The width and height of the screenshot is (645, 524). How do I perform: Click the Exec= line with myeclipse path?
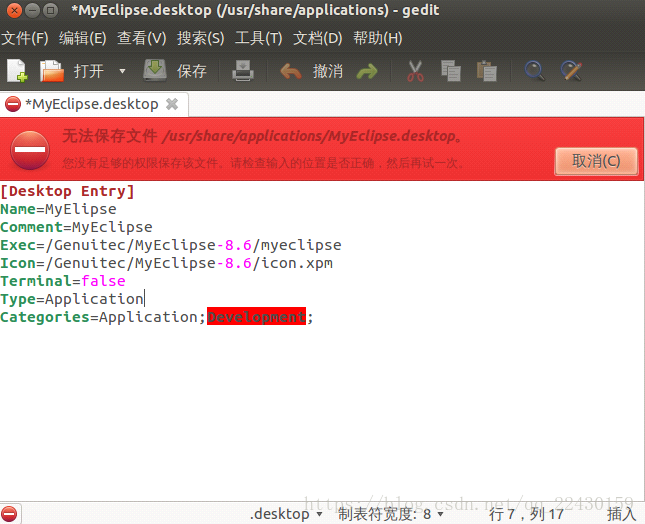point(171,246)
